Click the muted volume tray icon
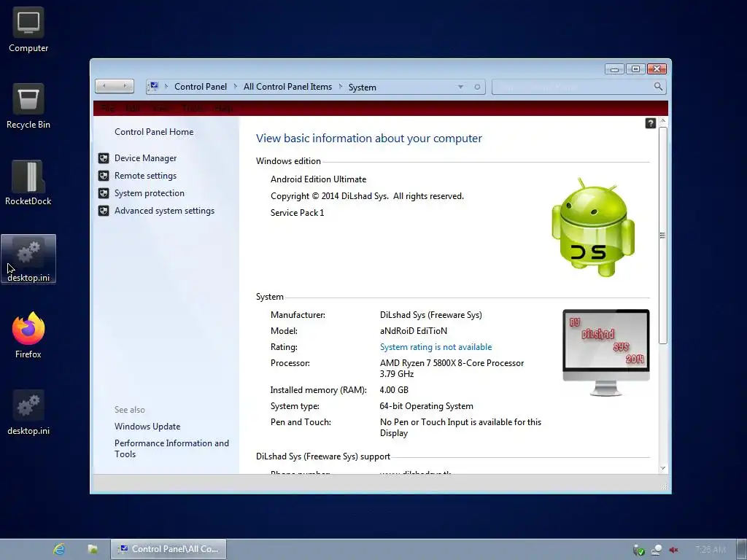 pyautogui.click(x=673, y=550)
